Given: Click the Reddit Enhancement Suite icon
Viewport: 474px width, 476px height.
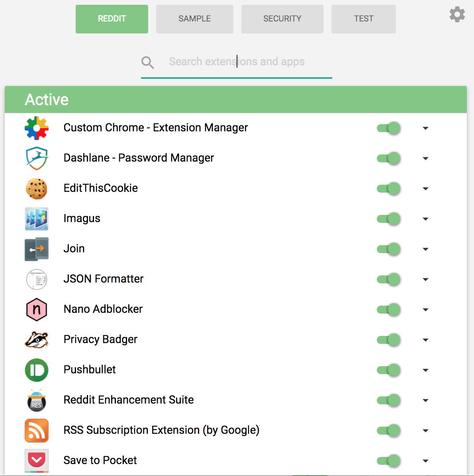Looking at the screenshot, I should pyautogui.click(x=37, y=400).
